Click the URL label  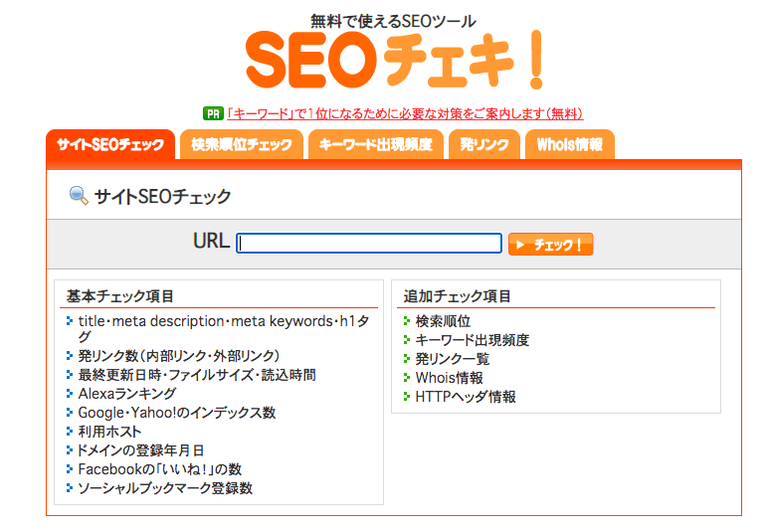211,241
